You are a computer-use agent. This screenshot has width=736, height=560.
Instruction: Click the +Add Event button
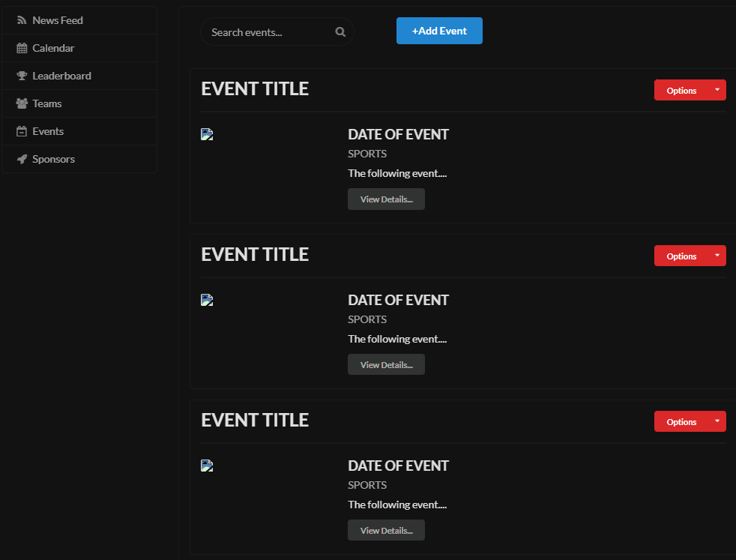point(439,31)
